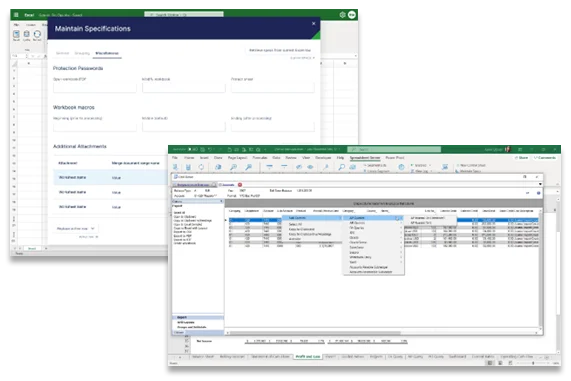The width and height of the screenshot is (571, 381).
Task: Click the Refresh icon in left Excel ribbon
Action: (x=37, y=34)
